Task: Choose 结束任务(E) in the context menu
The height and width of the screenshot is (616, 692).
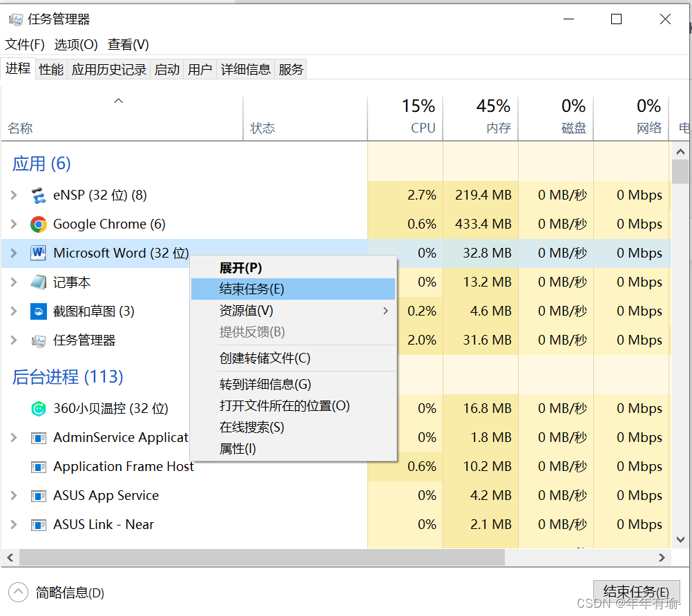Action: click(293, 289)
